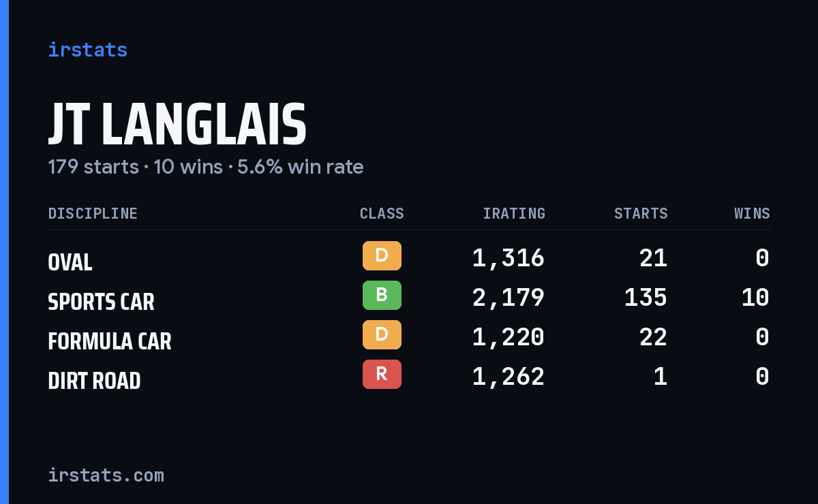Click the red R class badge
The image size is (818, 504).
[x=382, y=374]
